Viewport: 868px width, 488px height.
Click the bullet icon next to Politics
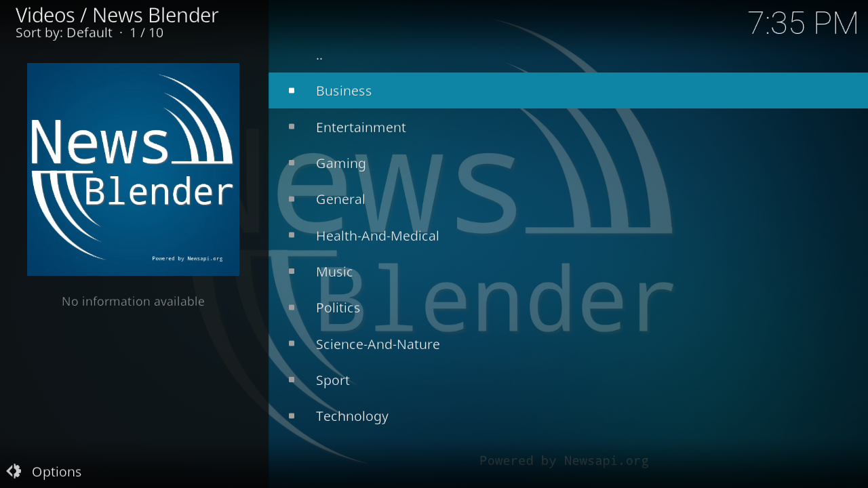coord(292,308)
